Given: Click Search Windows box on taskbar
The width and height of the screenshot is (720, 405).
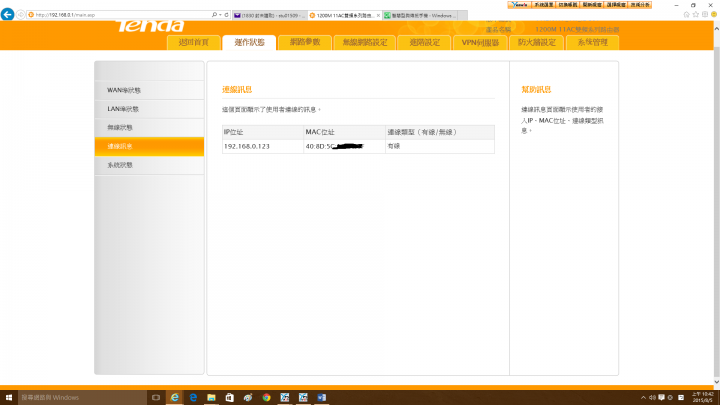Looking at the screenshot, I should click(82, 398).
